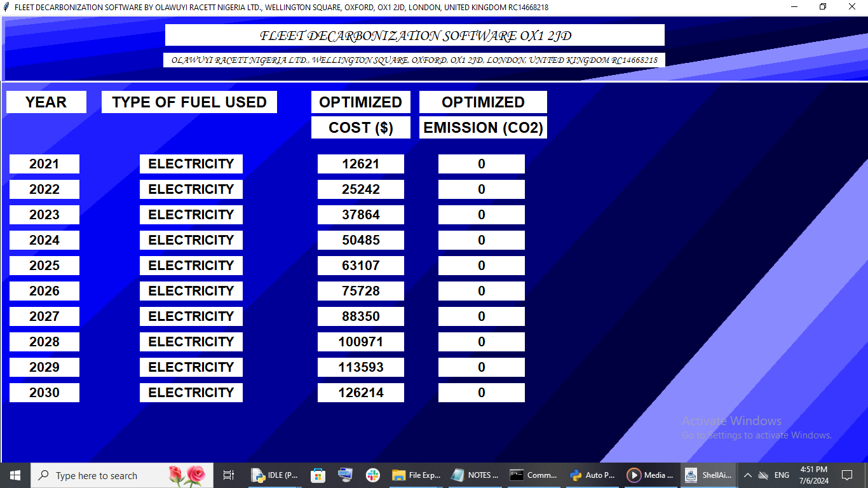
Task: Select the 2030 optimized cost value 126214
Action: (x=361, y=393)
